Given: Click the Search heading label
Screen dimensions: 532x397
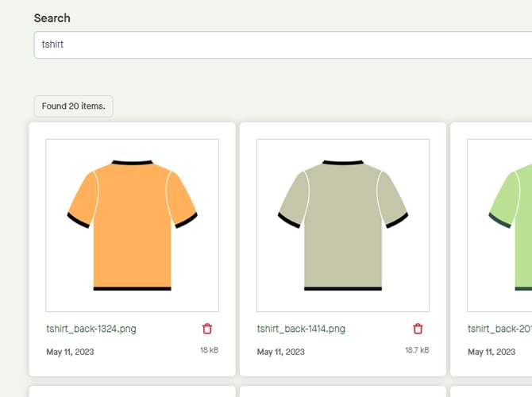Looking at the screenshot, I should [x=52, y=17].
